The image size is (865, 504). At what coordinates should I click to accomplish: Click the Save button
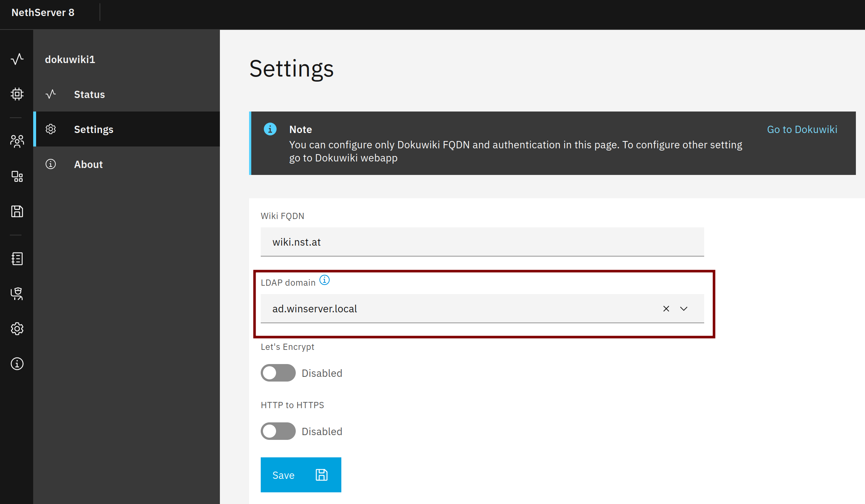(x=300, y=475)
